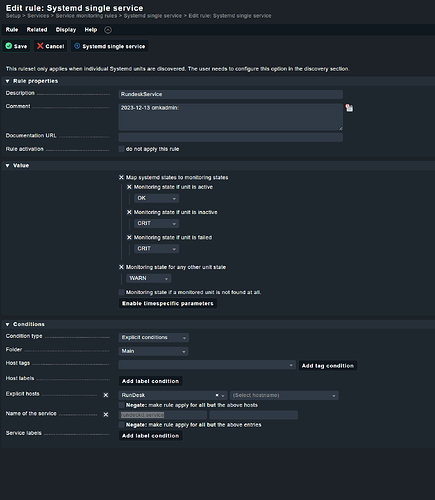The width and height of the screenshot is (435, 500).
Task: Open the Folder Main dropdown
Action: click(x=153, y=351)
